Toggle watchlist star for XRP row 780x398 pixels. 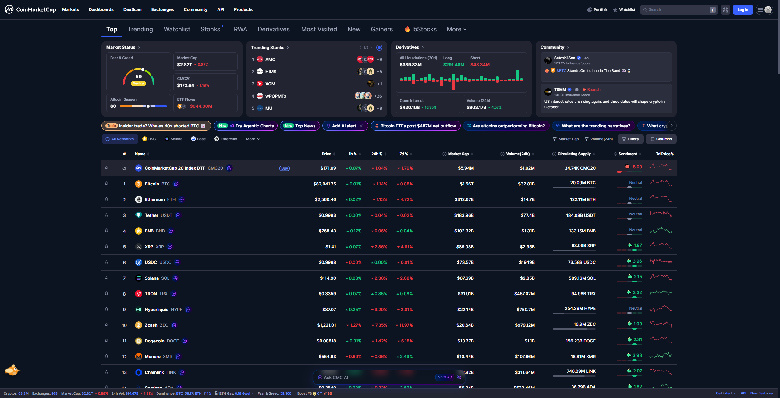(x=106, y=246)
